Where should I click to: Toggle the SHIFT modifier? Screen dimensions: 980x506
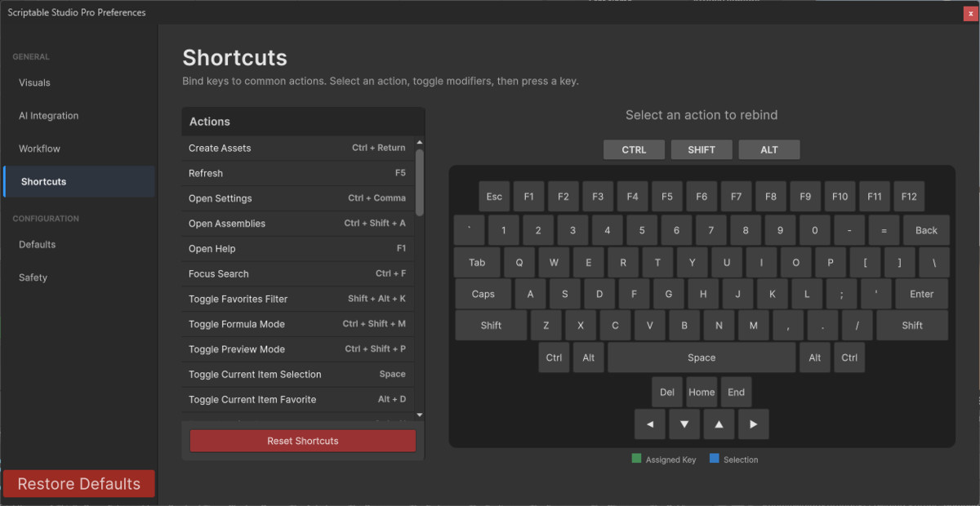click(x=702, y=149)
